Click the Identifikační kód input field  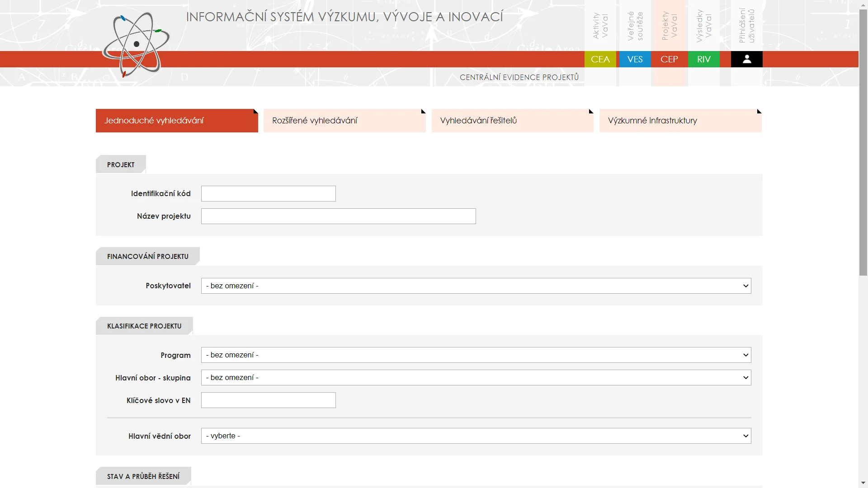(268, 194)
